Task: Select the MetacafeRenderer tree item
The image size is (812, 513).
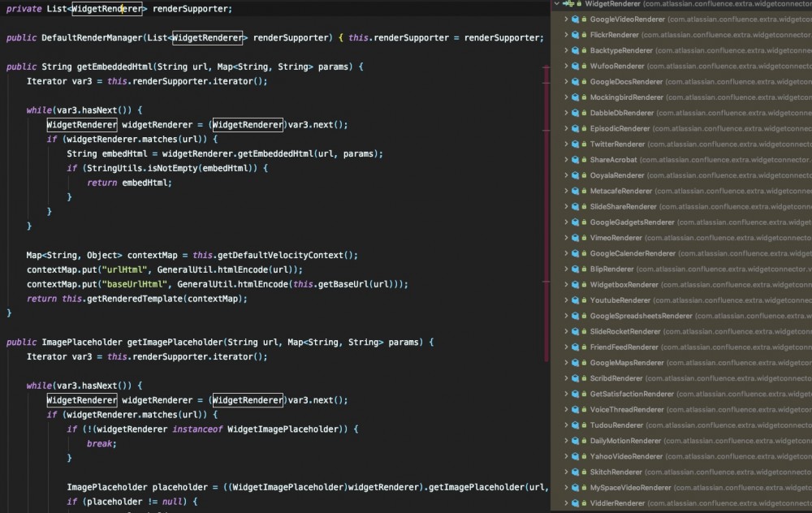Action: 620,191
